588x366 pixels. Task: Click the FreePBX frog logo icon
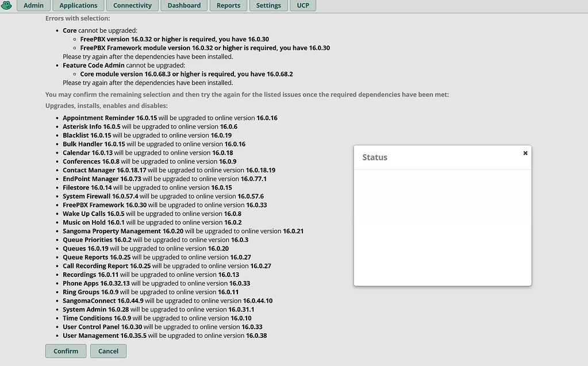(x=7, y=5)
